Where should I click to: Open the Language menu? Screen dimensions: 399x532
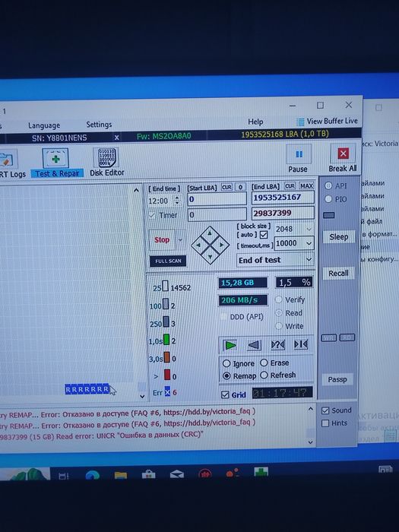44,125
